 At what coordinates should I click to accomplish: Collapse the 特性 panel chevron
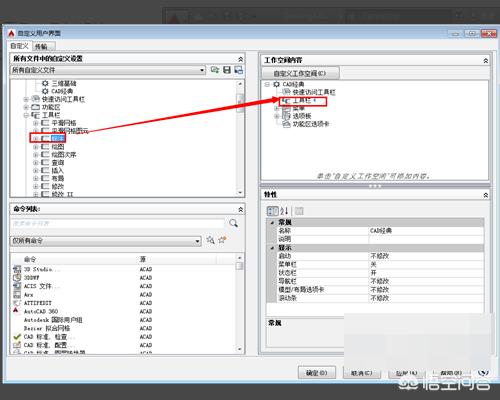[486, 195]
